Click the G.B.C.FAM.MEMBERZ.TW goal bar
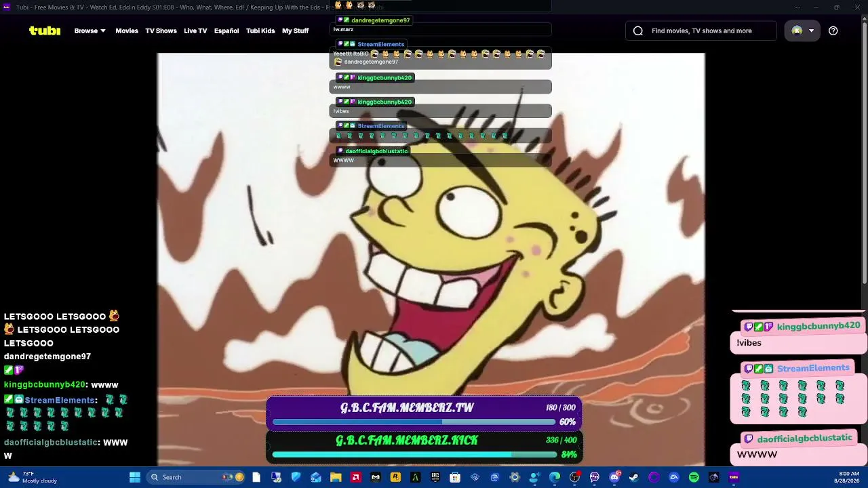The image size is (868, 488). (424, 414)
